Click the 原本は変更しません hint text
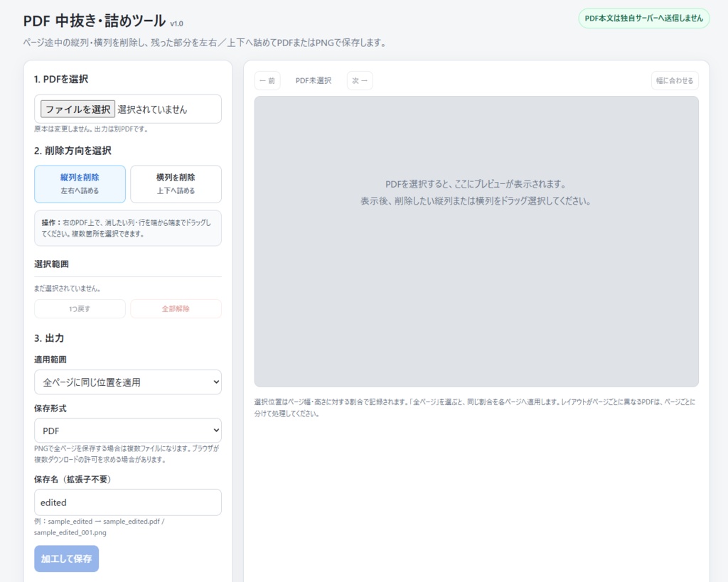Viewport: 728px width, 582px height. click(x=91, y=129)
